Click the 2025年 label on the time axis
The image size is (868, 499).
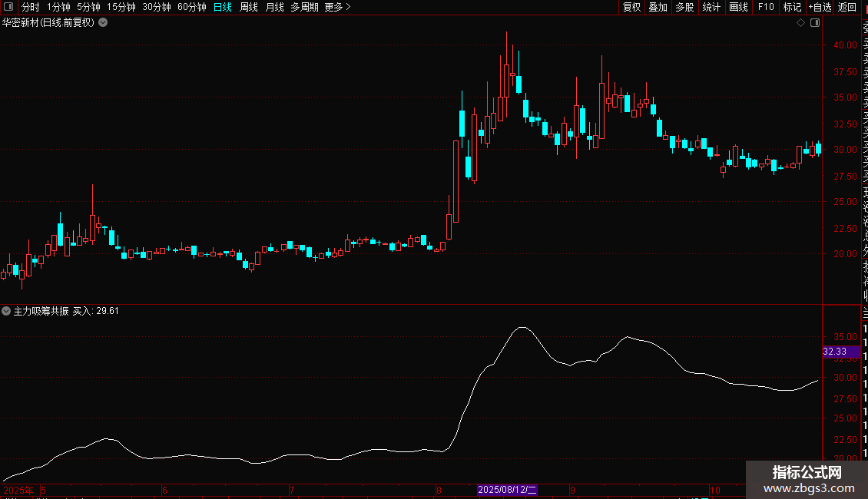(18, 490)
